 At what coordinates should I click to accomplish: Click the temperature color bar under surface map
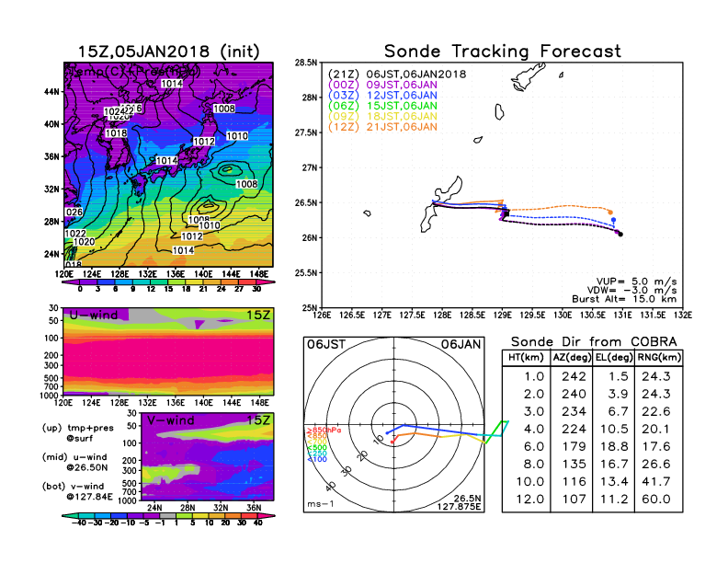[168, 280]
